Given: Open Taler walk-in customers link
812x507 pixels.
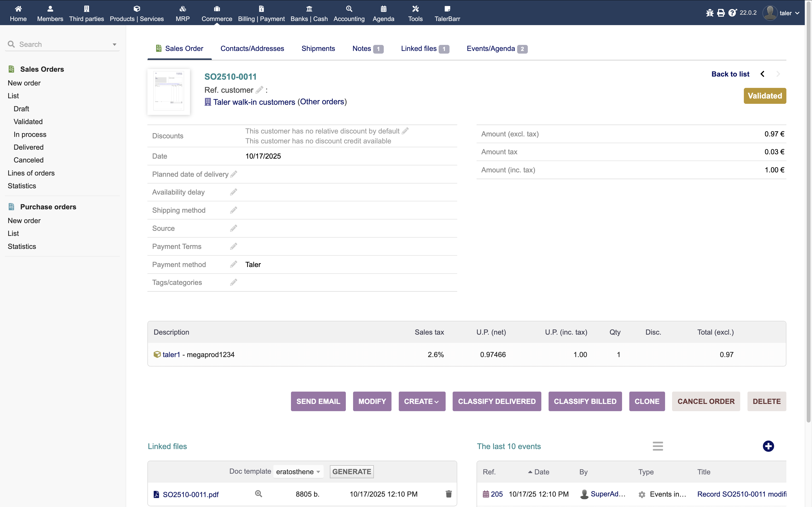Looking at the screenshot, I should click(x=254, y=102).
